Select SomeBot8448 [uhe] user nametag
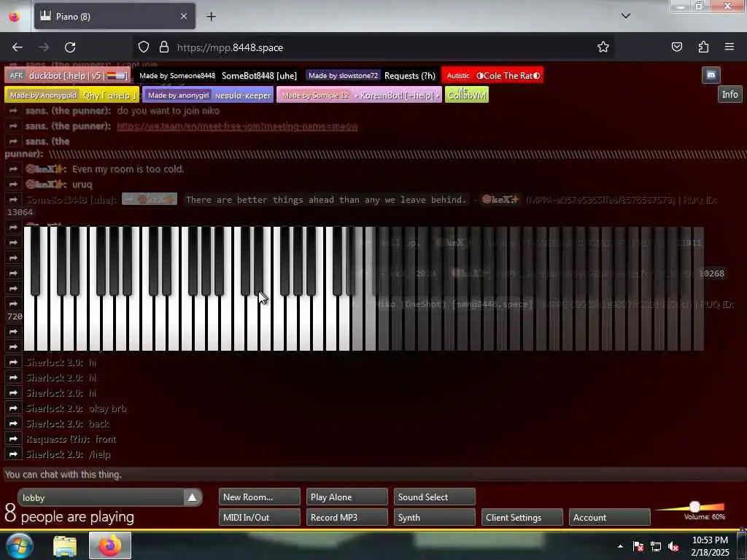The image size is (747, 560). (x=217, y=75)
